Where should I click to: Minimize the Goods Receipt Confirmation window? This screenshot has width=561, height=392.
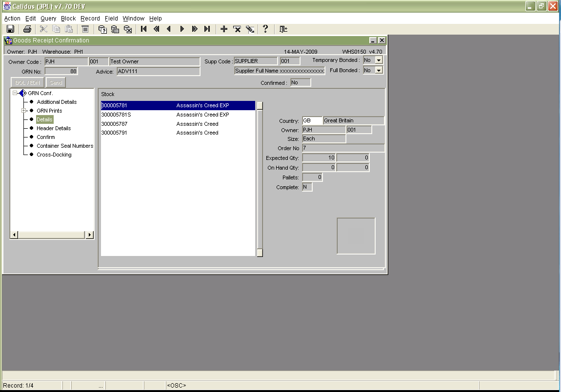[373, 40]
